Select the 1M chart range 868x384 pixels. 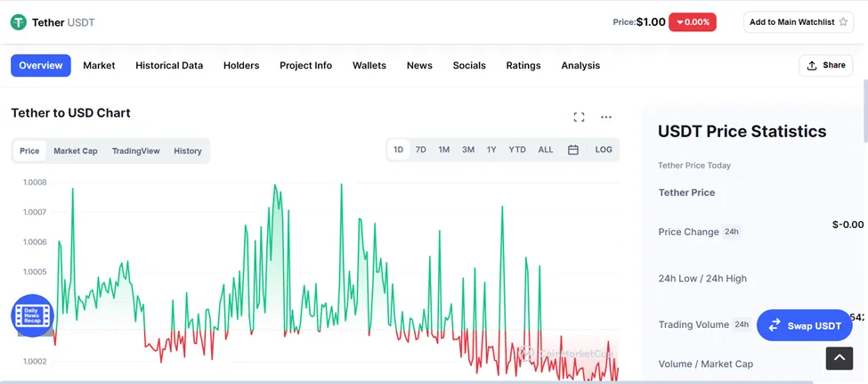click(x=444, y=150)
